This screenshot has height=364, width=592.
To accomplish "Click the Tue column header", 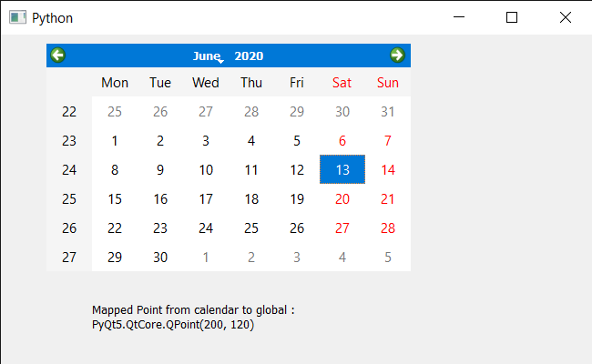I will [160, 82].
